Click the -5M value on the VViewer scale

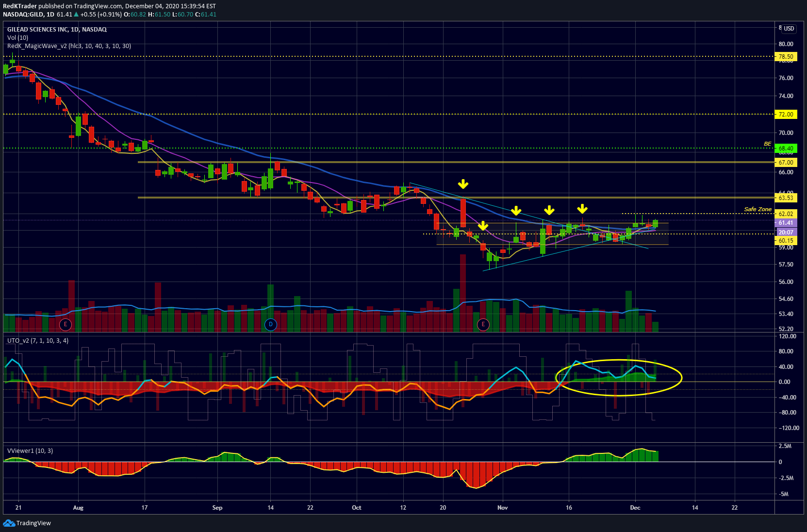pyautogui.click(x=784, y=494)
